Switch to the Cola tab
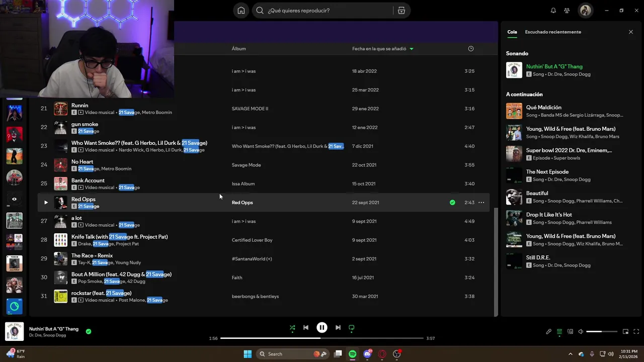This screenshot has width=644, height=362. [512, 32]
